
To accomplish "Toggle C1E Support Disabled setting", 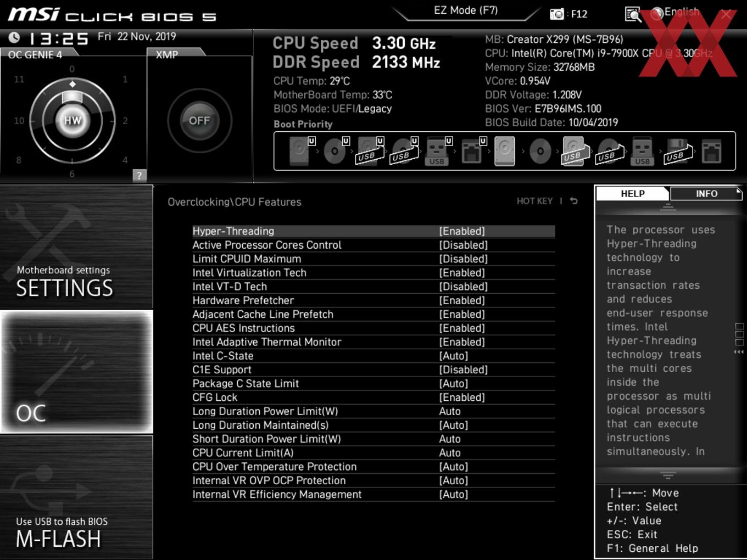I will 374,369.
